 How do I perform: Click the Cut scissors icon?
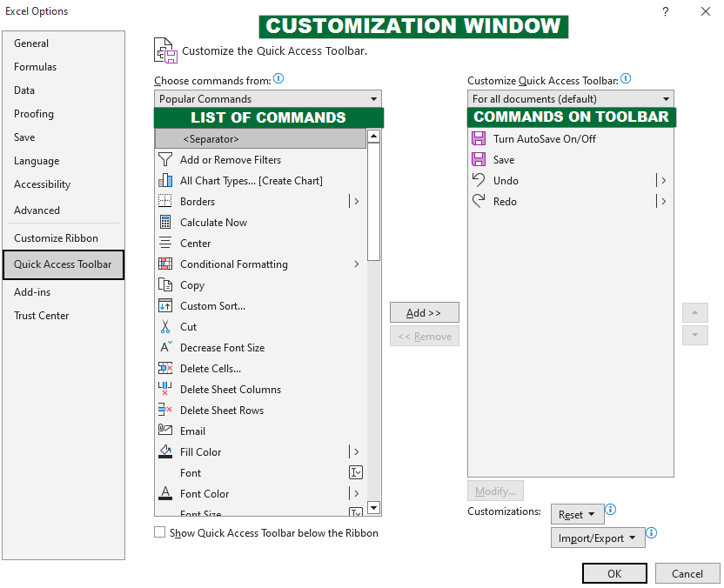pyautogui.click(x=164, y=326)
